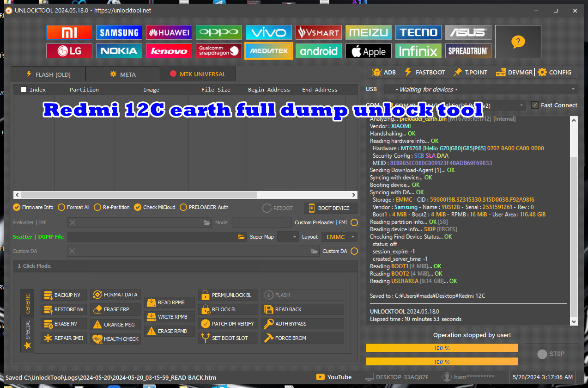Screen dimensions: 588x388
Task: Select the Huawei brand logo
Action: point(169,32)
